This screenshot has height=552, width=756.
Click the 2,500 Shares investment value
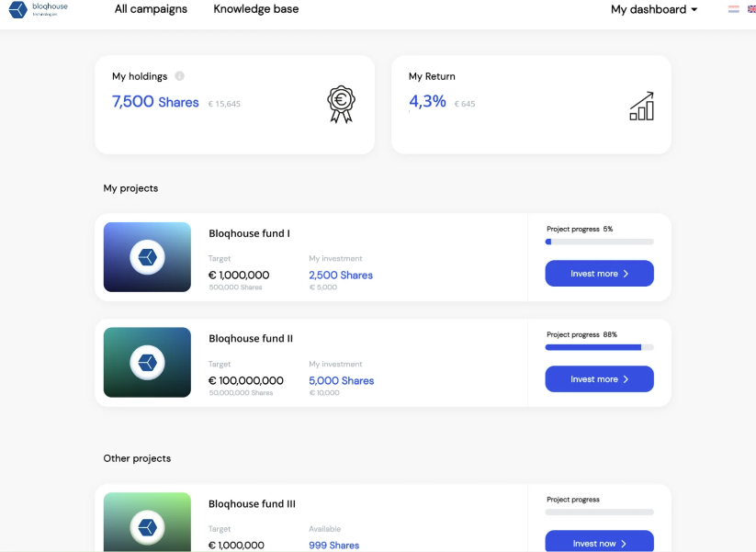(341, 275)
